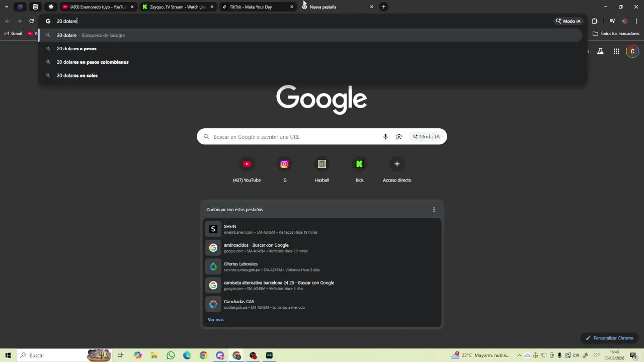Open the Kick shortcut
Viewport: 644px width, 362px height.
(359, 170)
